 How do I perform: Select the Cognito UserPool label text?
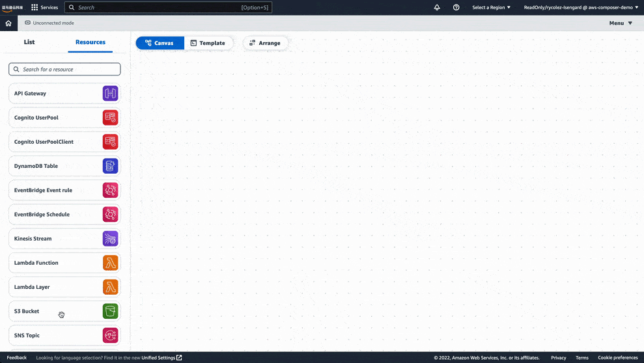(x=36, y=118)
